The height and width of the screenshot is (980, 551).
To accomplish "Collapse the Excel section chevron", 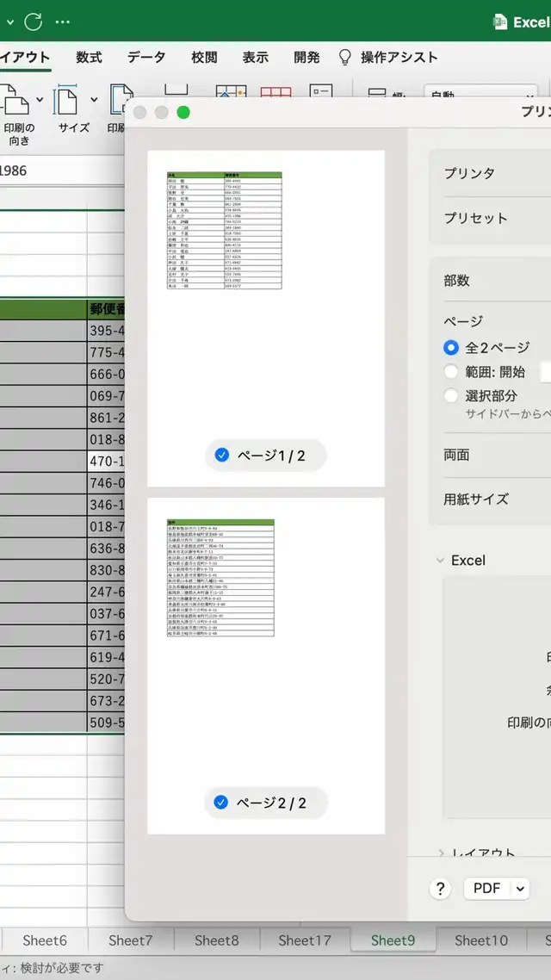I will (x=440, y=561).
